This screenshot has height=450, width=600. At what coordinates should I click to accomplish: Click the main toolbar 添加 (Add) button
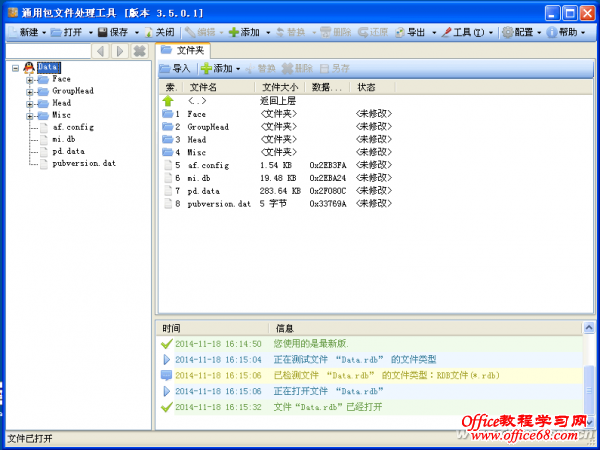(x=244, y=33)
